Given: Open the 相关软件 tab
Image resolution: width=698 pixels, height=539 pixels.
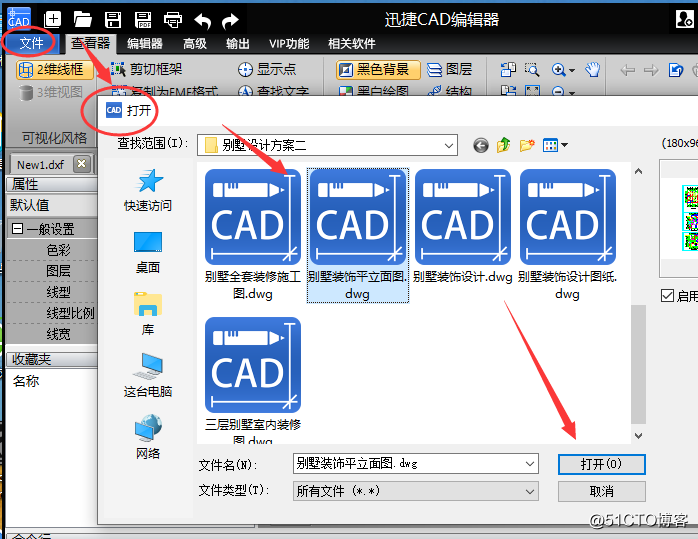Looking at the screenshot, I should coord(352,43).
